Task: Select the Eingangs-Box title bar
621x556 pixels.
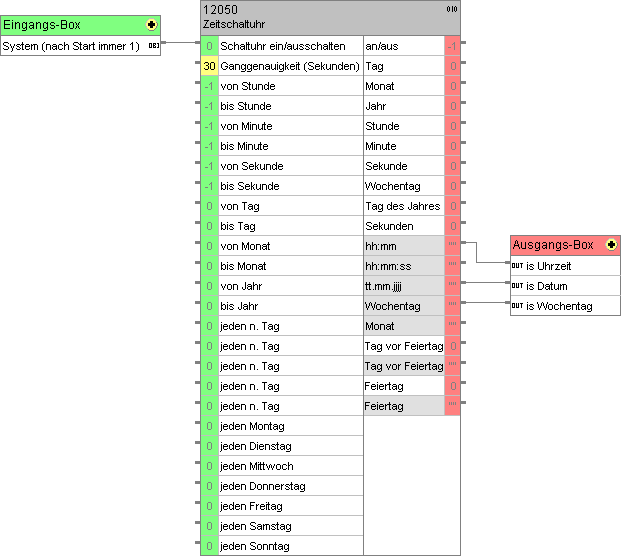Action: pos(70,25)
